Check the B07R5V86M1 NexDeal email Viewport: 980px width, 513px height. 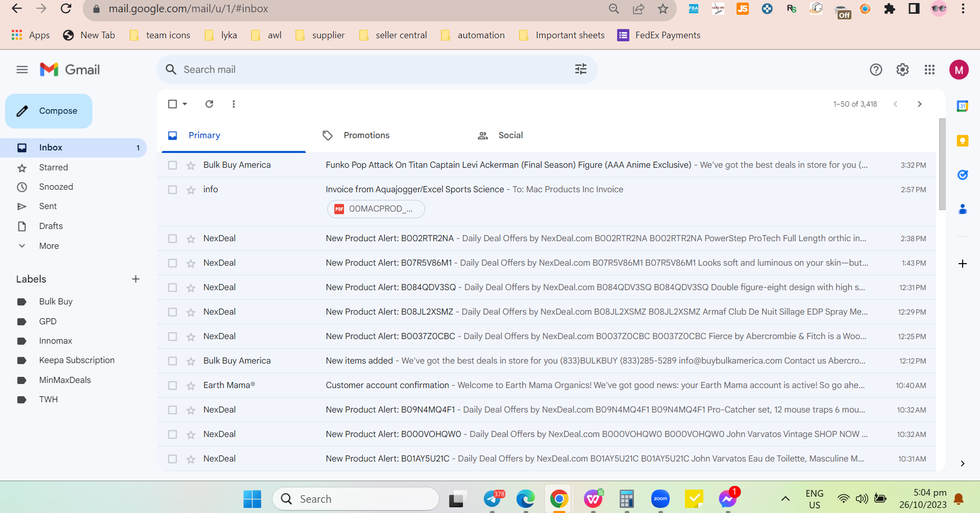click(173, 263)
